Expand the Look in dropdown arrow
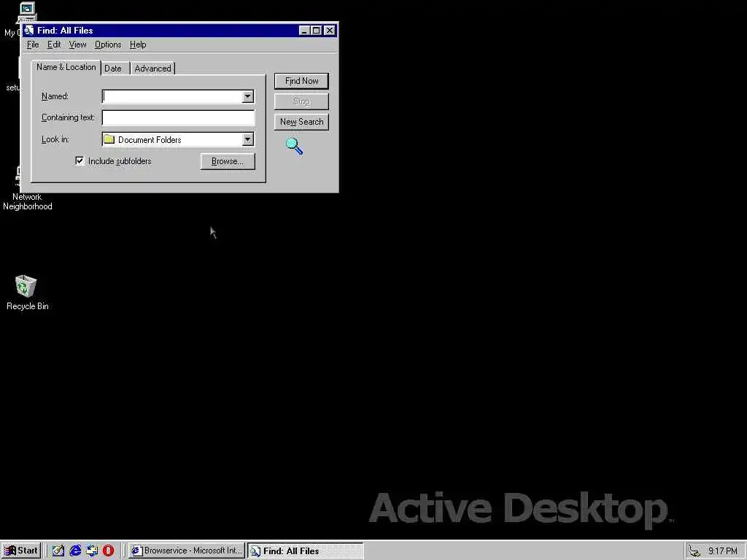The image size is (747, 560). (x=248, y=139)
